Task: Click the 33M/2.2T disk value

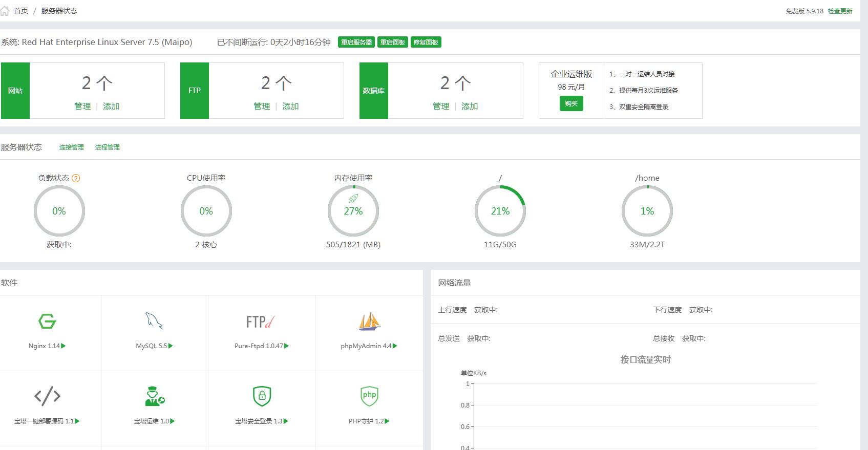Action: pos(647,245)
